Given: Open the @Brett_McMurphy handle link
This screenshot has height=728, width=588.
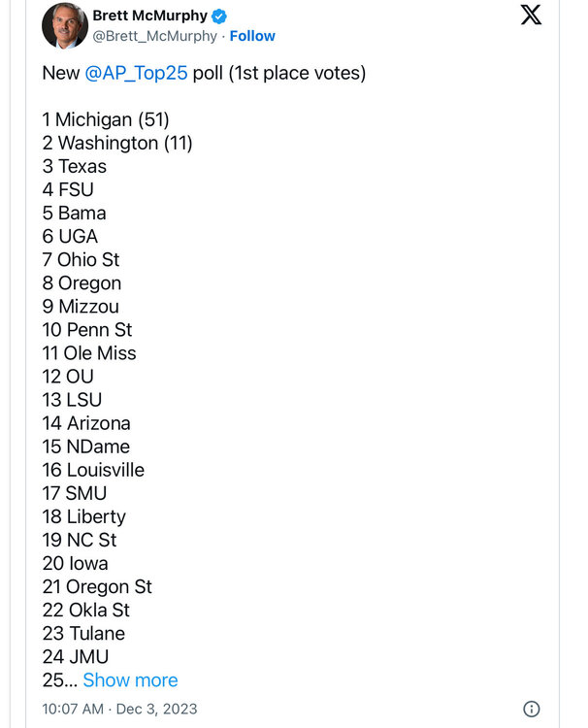Looking at the screenshot, I should click(154, 36).
